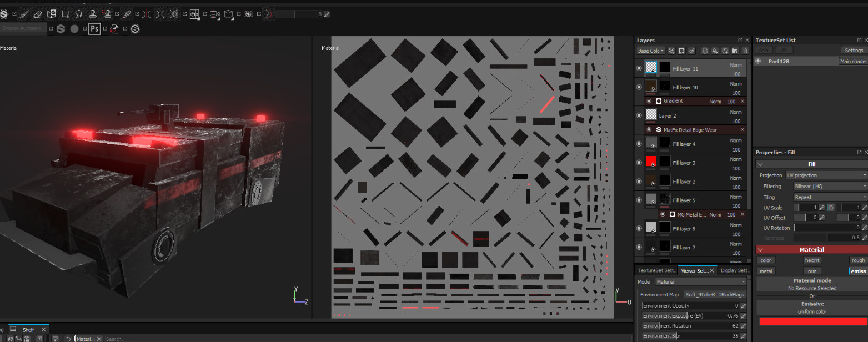The image size is (868, 342).
Task: Hide Fill layer 10 visibility
Action: [639, 87]
